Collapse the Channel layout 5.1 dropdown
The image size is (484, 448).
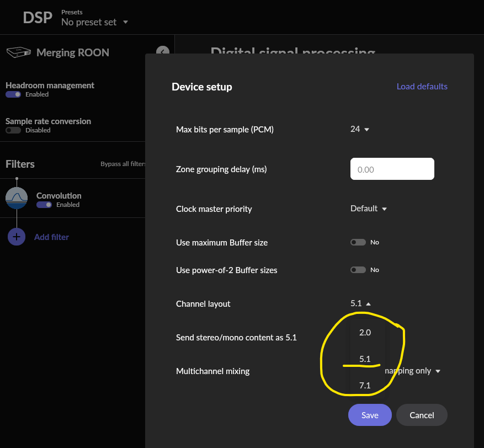point(360,303)
